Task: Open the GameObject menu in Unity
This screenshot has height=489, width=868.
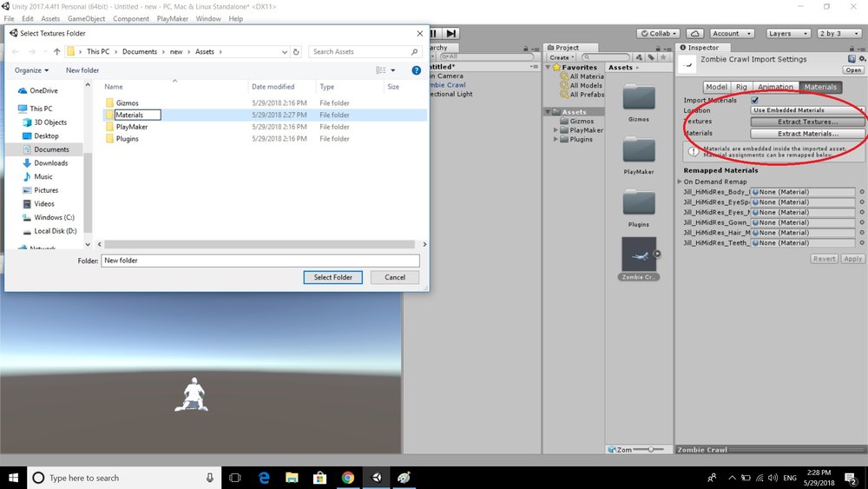Action: (x=86, y=19)
